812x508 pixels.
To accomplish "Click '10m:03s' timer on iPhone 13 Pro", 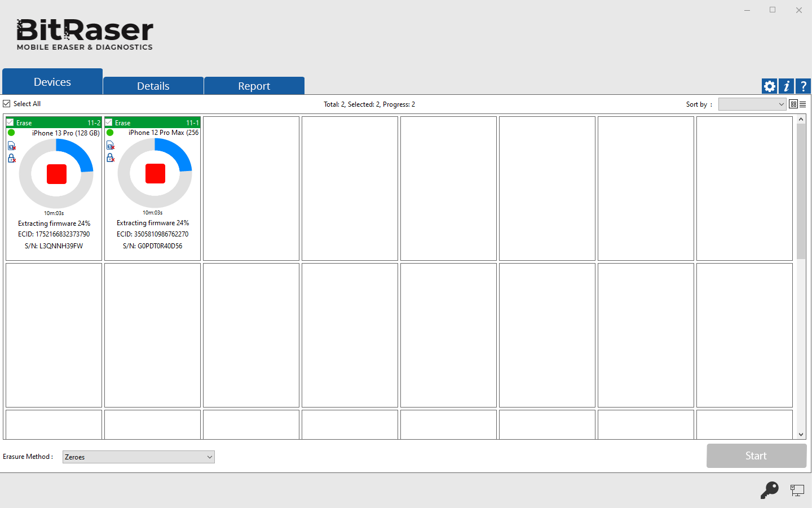I will (54, 213).
